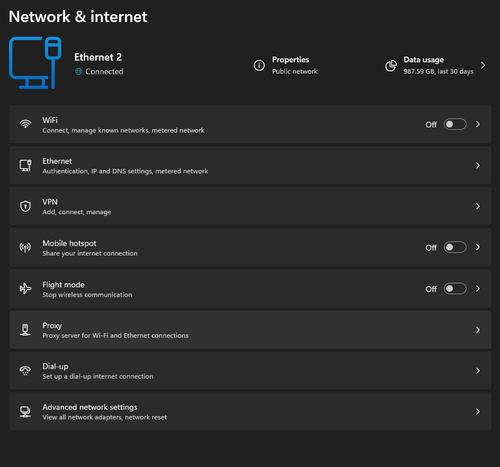
Task: Click the Flight mode airplane icon
Action: [x=25, y=288]
